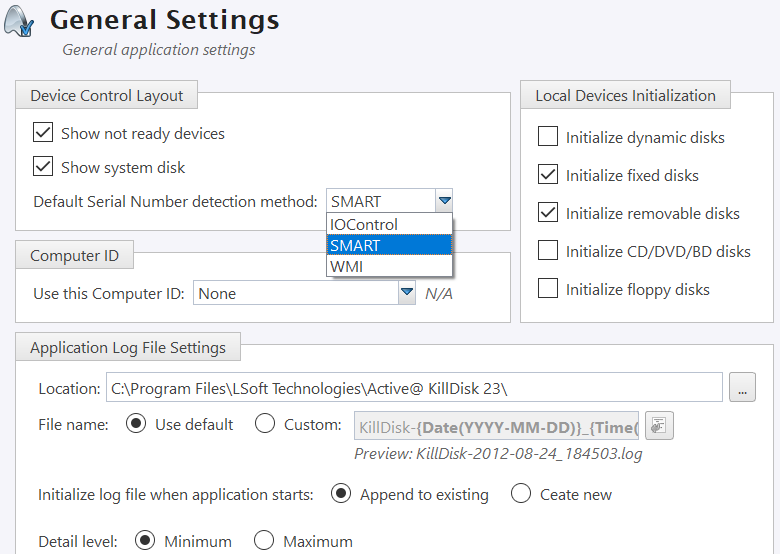Disable Initialize fixed disks

coord(548,175)
